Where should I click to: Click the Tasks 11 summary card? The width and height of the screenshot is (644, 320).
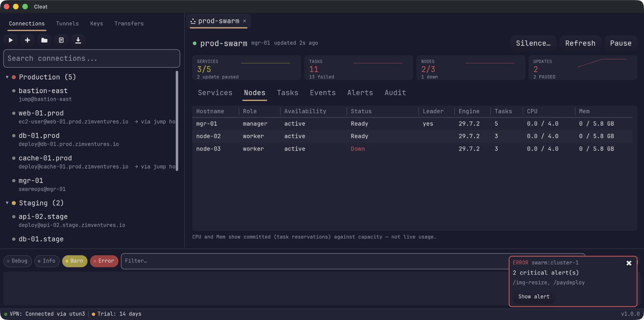(359, 68)
